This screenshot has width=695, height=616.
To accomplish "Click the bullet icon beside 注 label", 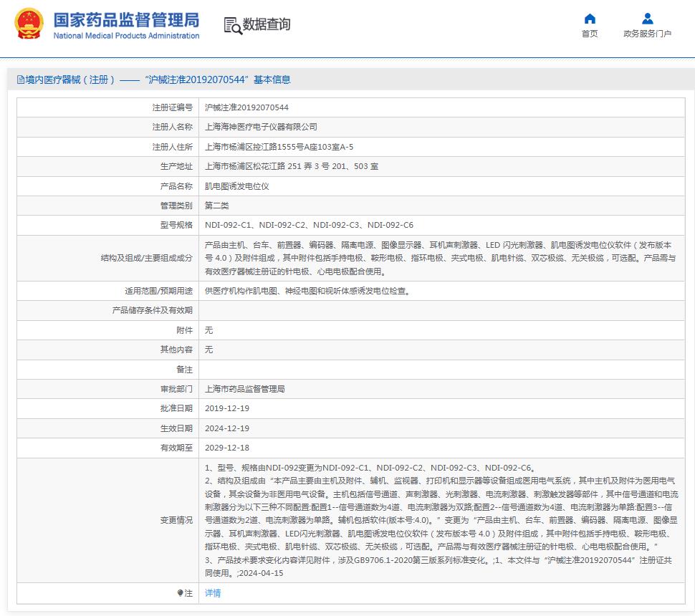I will coord(181,593).
